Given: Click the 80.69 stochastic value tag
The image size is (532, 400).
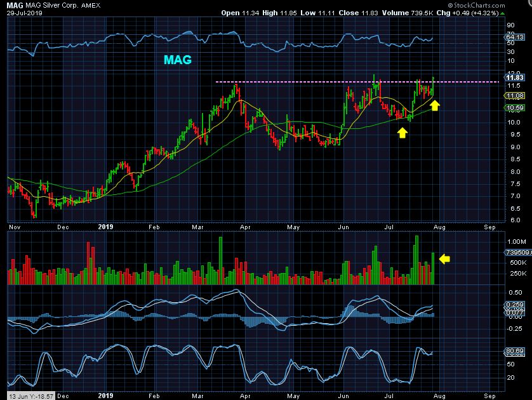Looking at the screenshot, I should pos(513,350).
